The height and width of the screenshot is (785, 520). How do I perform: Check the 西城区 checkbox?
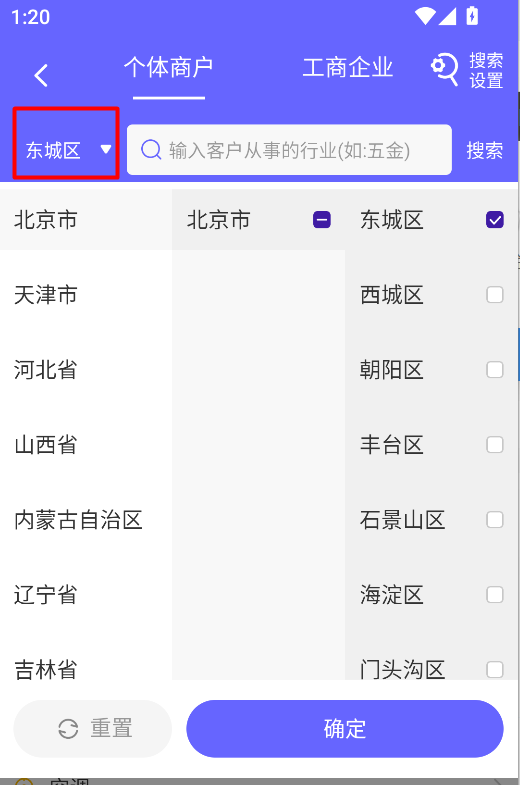494,295
